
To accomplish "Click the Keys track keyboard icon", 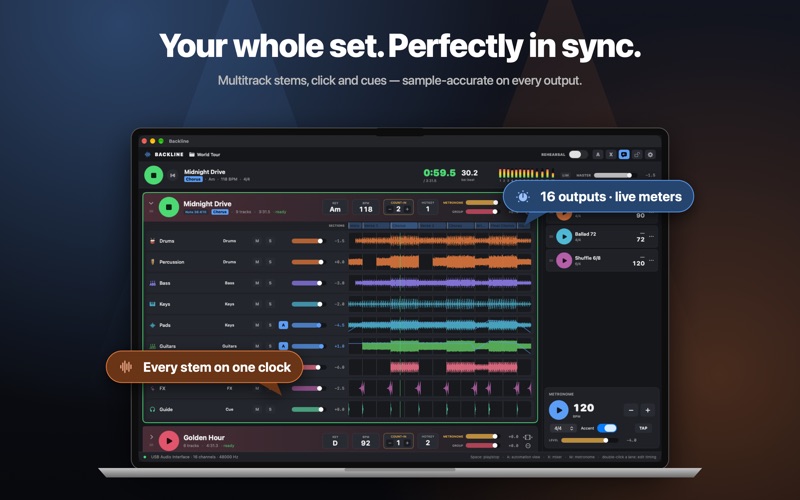I will point(152,304).
